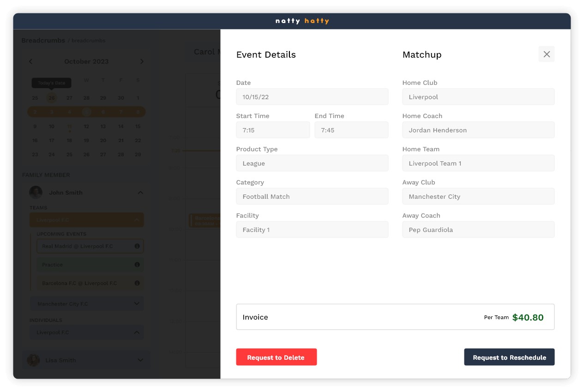The width and height of the screenshot is (584, 392).
Task: Go to next month with the right arrow
Action: [142, 61]
